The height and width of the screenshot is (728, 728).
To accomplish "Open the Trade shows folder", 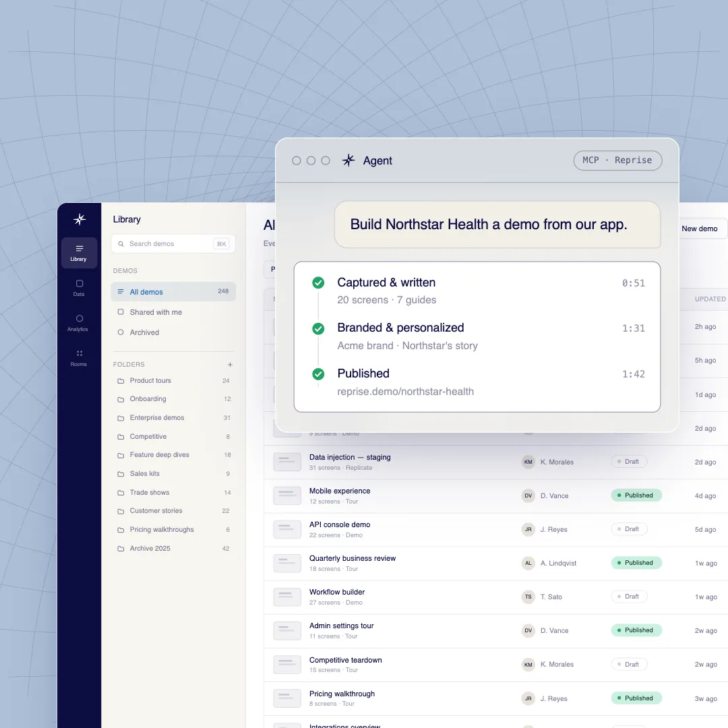I will pos(173,493).
